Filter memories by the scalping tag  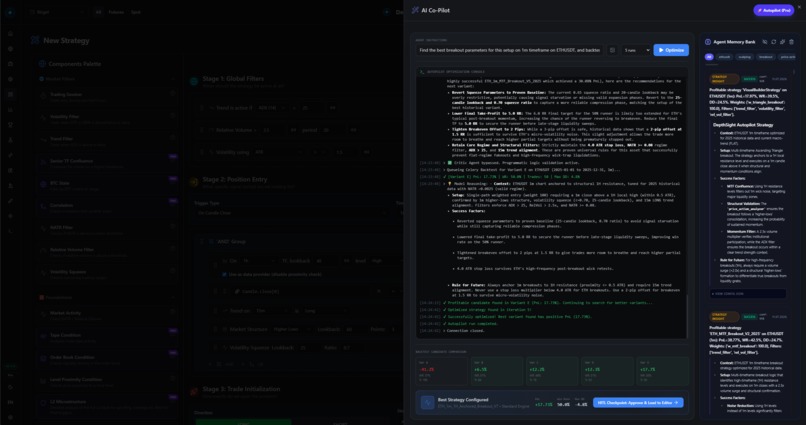click(x=745, y=57)
